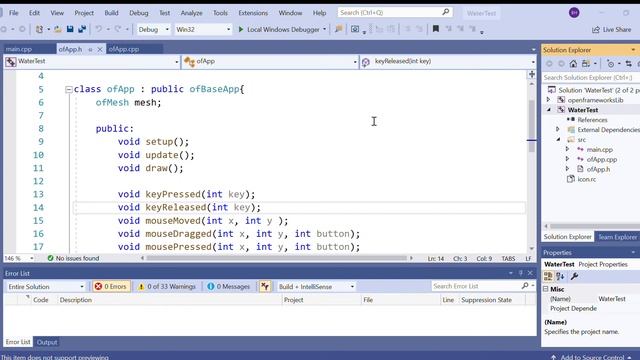Toggle the 0 Errors filter button
This screenshot has width=640, height=360.
click(111, 287)
